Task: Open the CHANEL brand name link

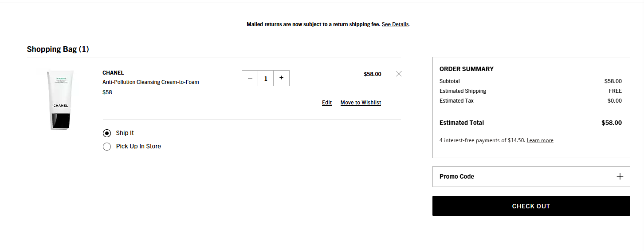Action: click(x=113, y=73)
